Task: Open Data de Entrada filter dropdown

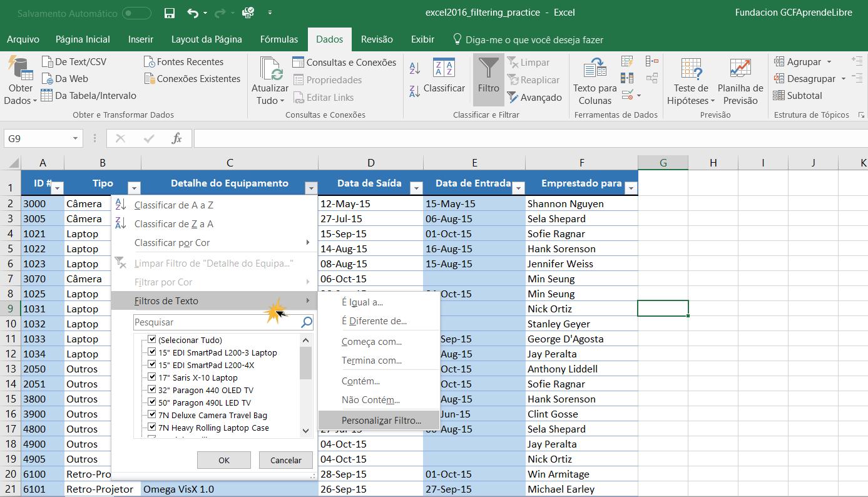Action: point(518,188)
